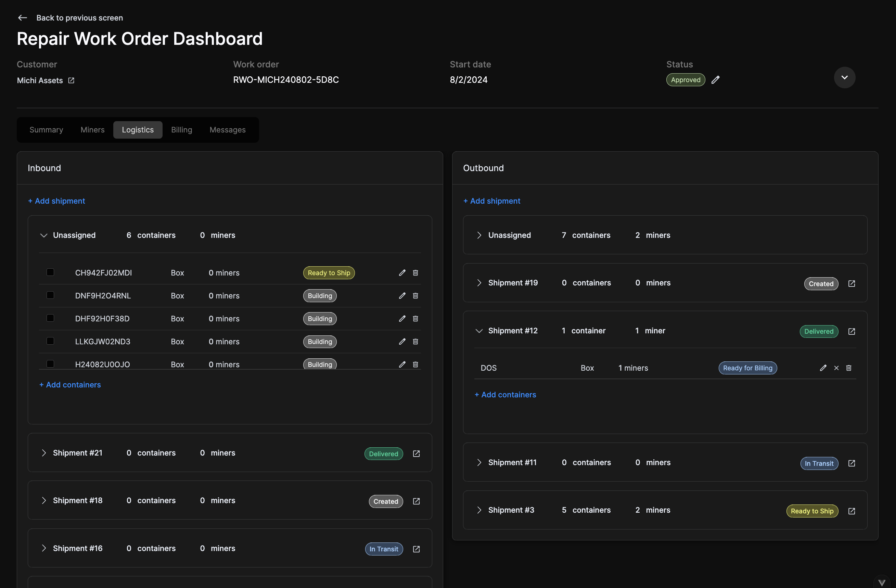Open Shipment #19 in new view
The image size is (896, 588).
852,283
